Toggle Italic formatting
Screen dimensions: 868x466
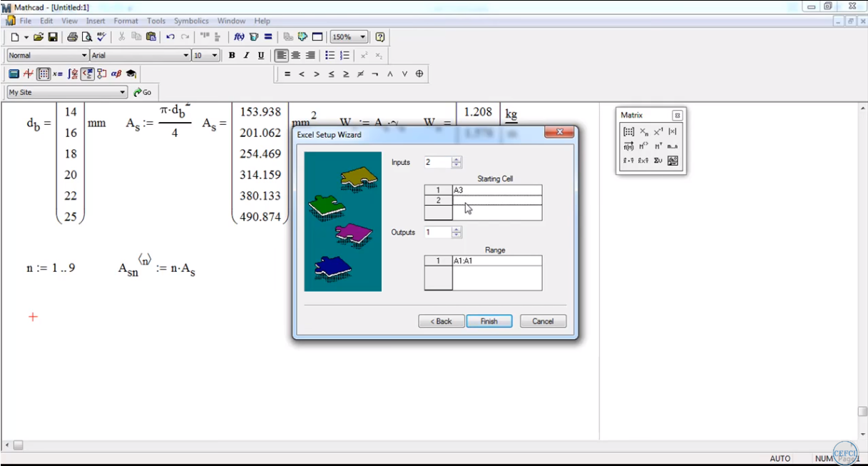(246, 56)
